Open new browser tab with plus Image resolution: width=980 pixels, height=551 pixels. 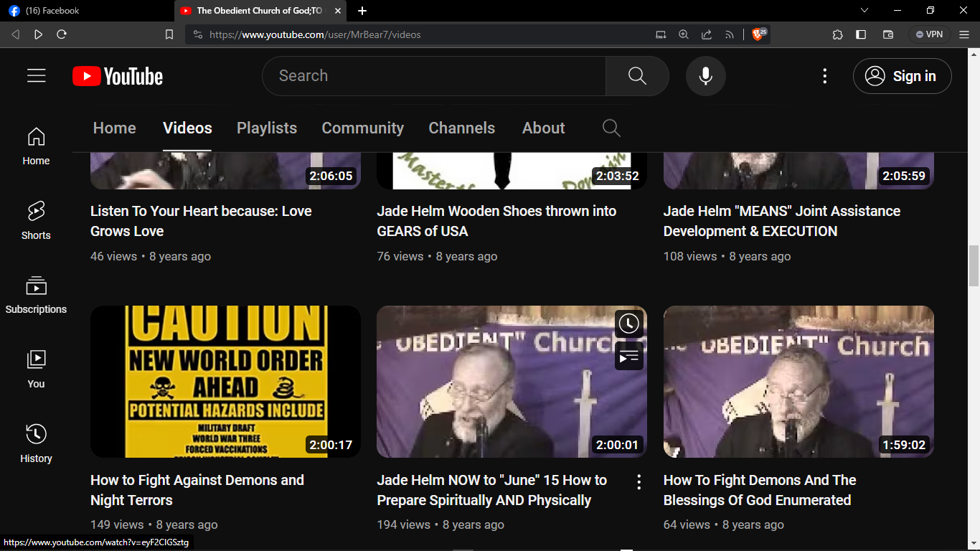[362, 11]
